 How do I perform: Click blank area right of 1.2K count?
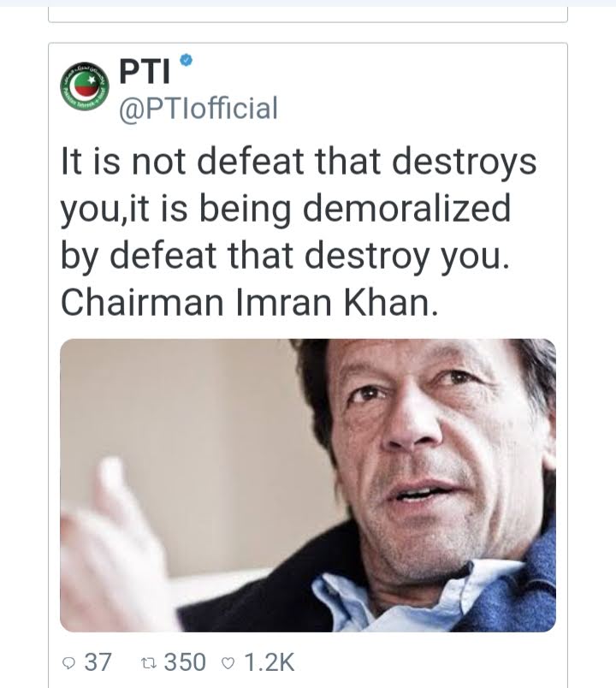point(430,662)
